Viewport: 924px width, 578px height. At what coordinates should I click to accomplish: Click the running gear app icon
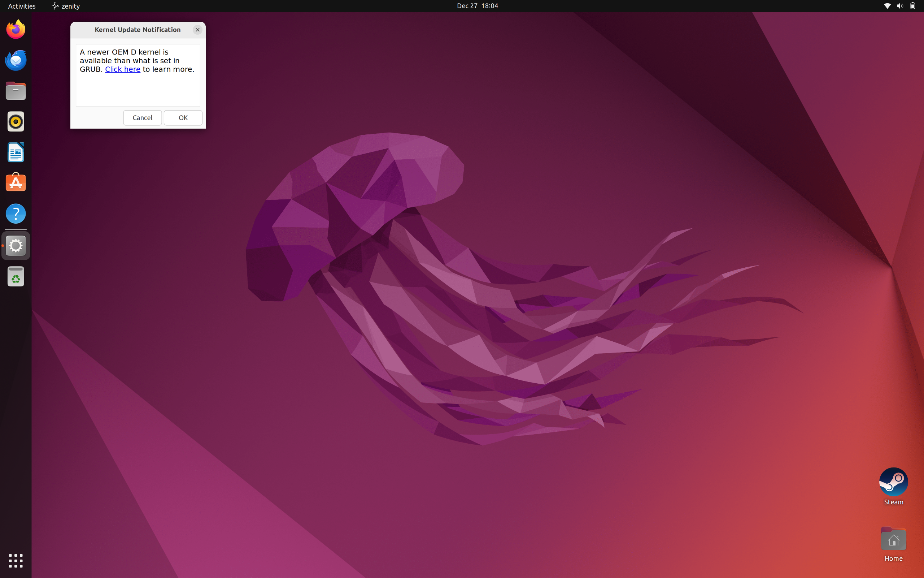pos(16,245)
